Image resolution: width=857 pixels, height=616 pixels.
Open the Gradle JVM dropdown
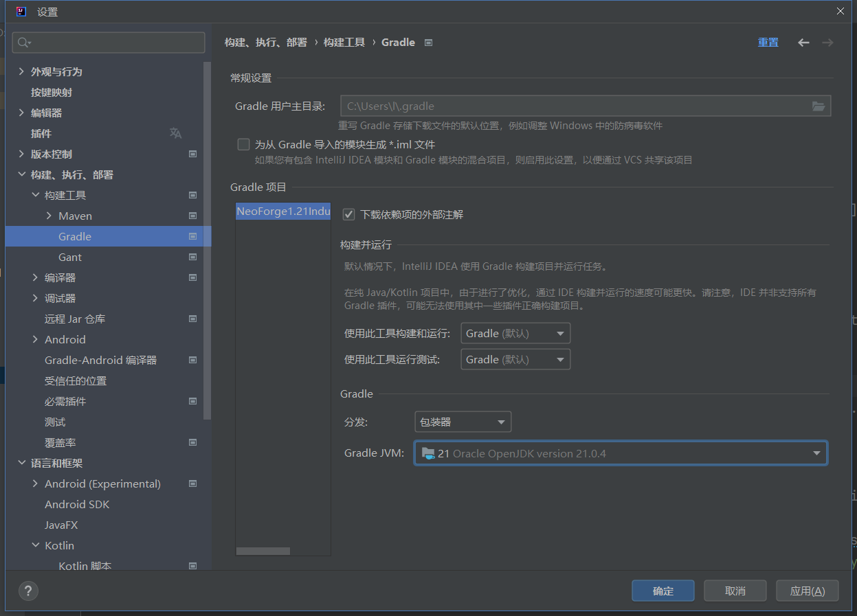815,453
